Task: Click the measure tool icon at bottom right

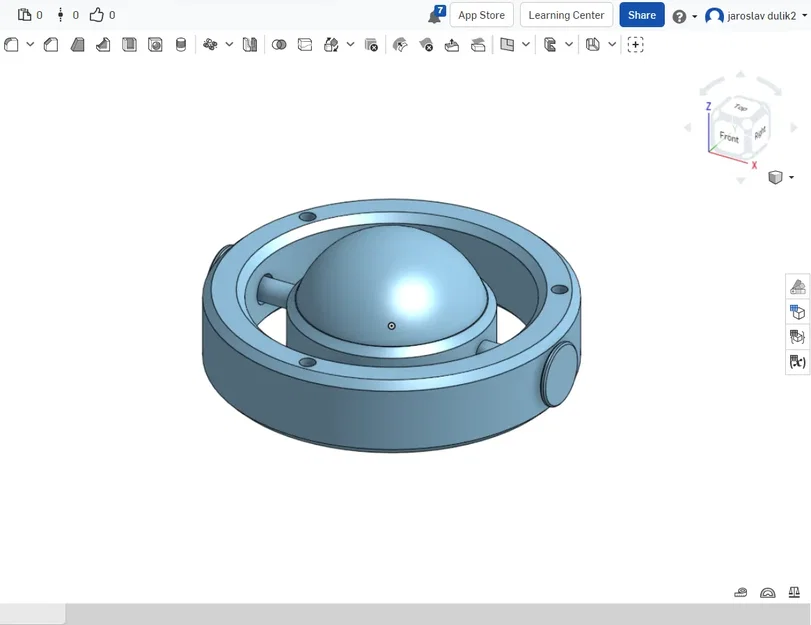Action: 741,592
